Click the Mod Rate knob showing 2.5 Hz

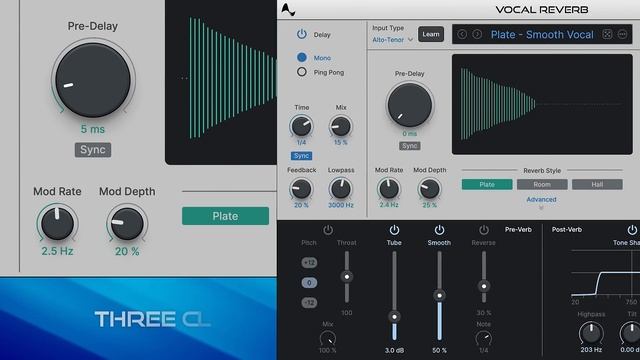pos(57,223)
